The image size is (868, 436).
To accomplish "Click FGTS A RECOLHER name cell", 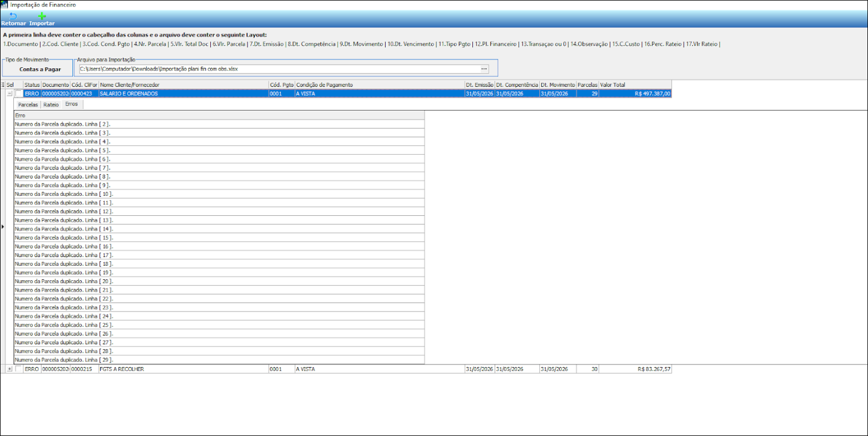I will click(x=184, y=369).
